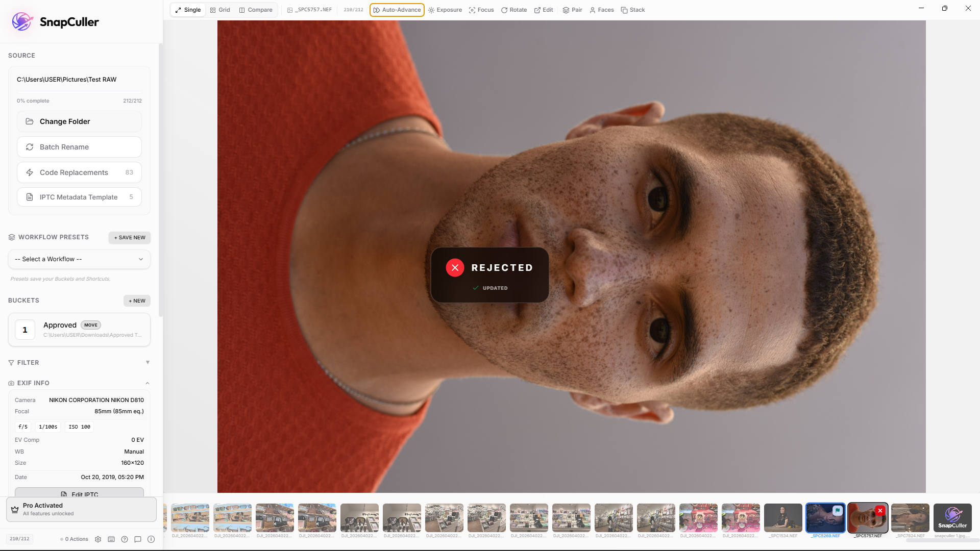Open Code Replacements
This screenshot has height=551, width=980.
click(x=79, y=172)
